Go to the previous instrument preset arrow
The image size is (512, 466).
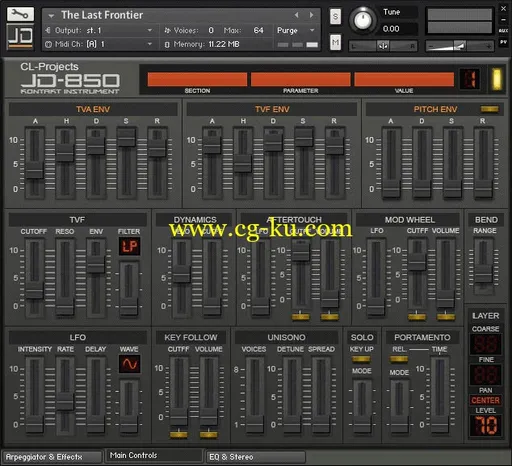pyautogui.click(x=296, y=15)
